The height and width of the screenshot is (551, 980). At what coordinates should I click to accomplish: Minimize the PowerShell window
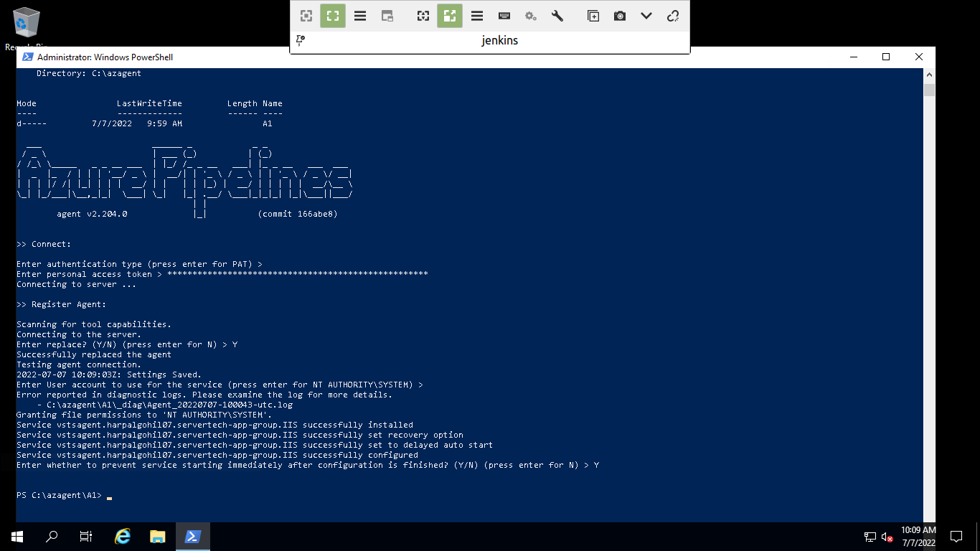click(853, 57)
